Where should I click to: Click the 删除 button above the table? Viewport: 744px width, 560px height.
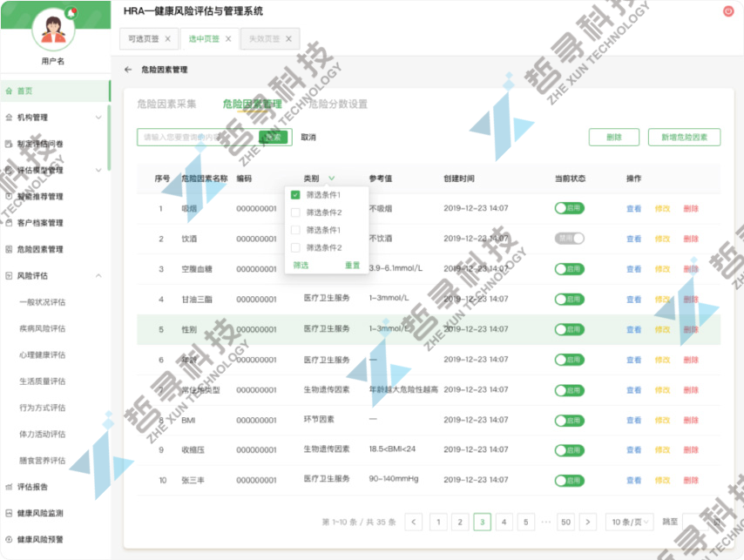click(614, 137)
